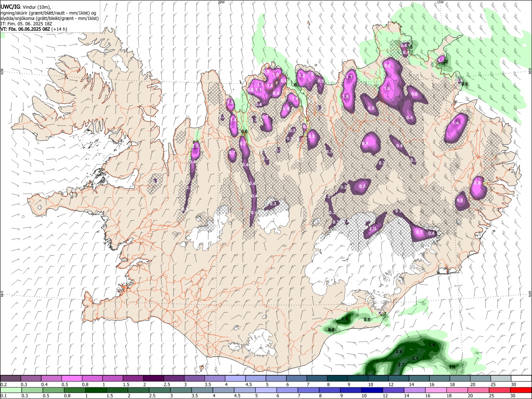
Task: Select the rain legend swatch between 2.5 and 3
Action: click(160, 390)
